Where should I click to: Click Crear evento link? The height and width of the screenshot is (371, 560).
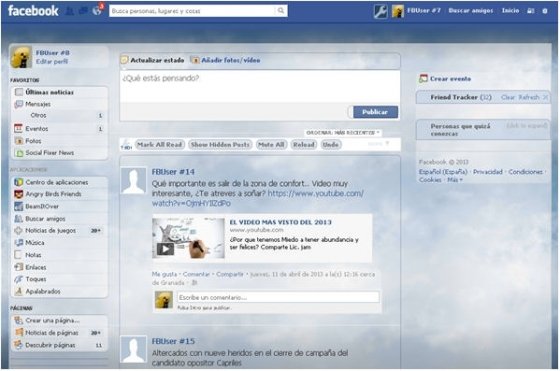[x=450, y=79]
